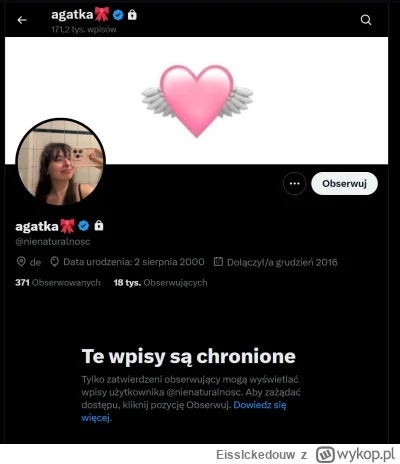
Task: Click the calendar joined-date icon
Action: click(218, 262)
